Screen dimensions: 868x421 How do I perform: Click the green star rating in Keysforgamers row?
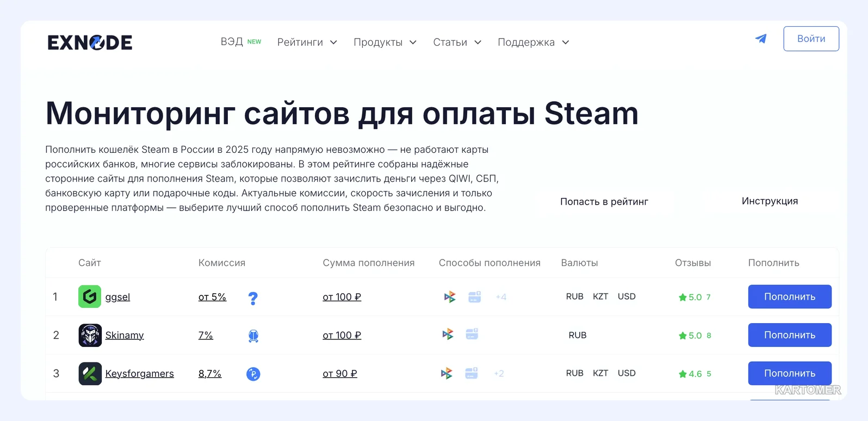coord(690,374)
